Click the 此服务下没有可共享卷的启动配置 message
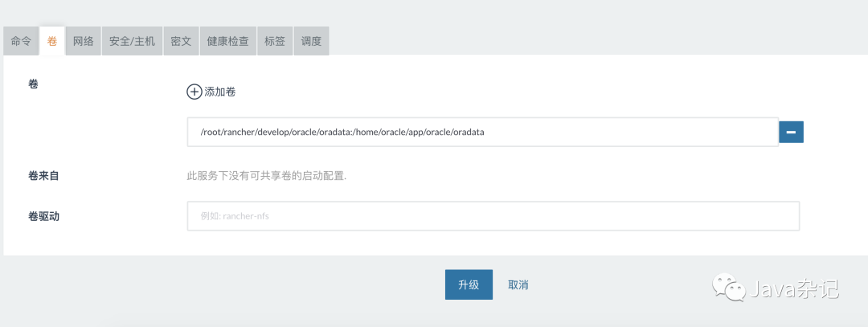 267,176
